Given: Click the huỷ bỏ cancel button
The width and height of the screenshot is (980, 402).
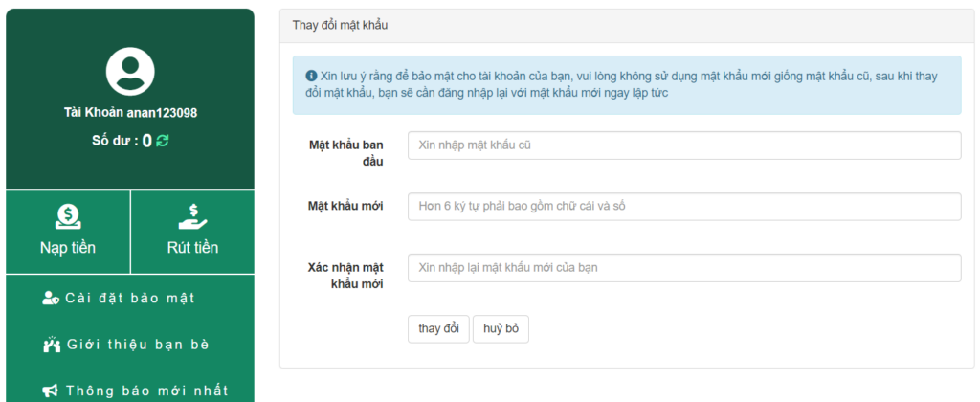Looking at the screenshot, I should tap(501, 329).
